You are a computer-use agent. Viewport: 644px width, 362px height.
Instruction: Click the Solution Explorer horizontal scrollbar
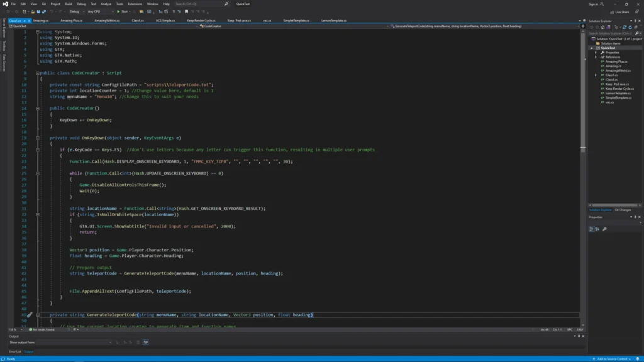point(614,206)
